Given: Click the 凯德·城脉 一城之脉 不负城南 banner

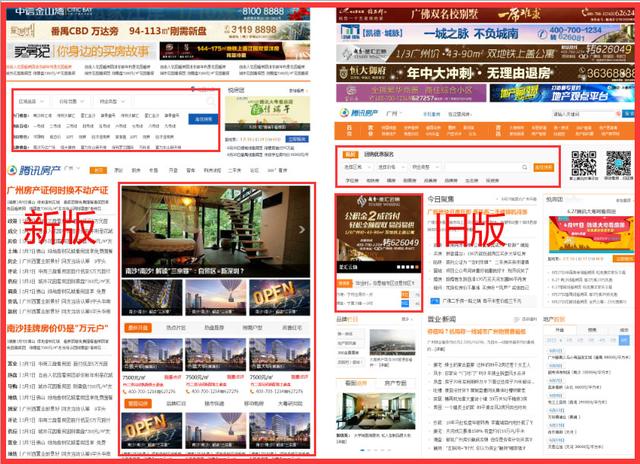Looking at the screenshot, I should coord(485,33).
